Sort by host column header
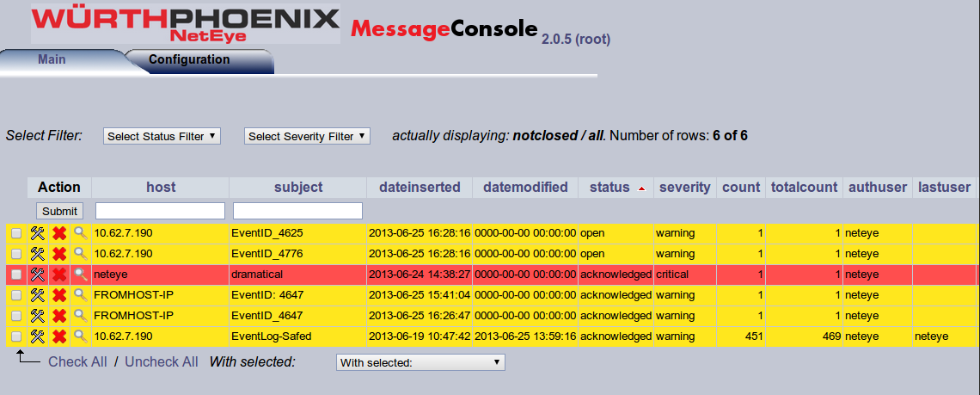Screen dimensions: 980x395 click(x=161, y=187)
